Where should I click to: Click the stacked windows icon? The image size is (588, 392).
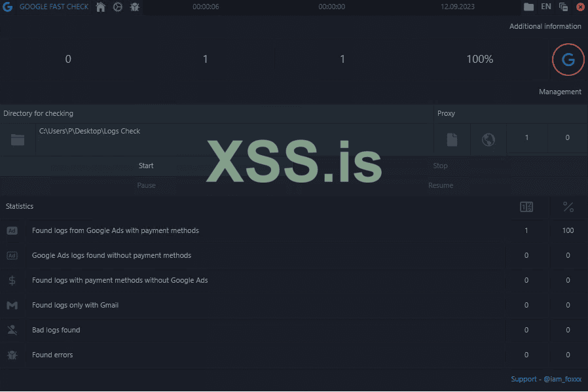coord(563,7)
